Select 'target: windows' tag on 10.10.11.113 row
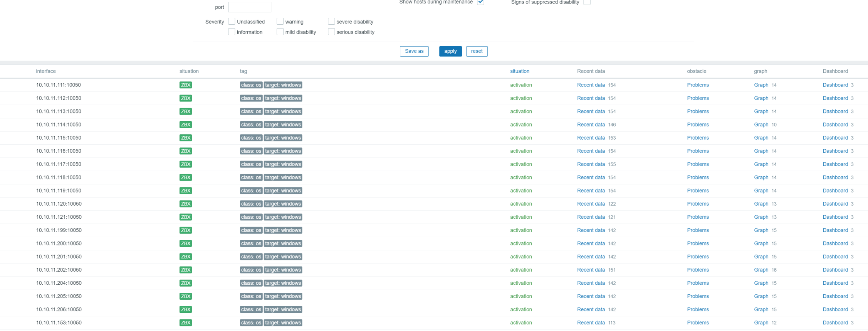Viewport: 868px width, 331px height. (283, 111)
